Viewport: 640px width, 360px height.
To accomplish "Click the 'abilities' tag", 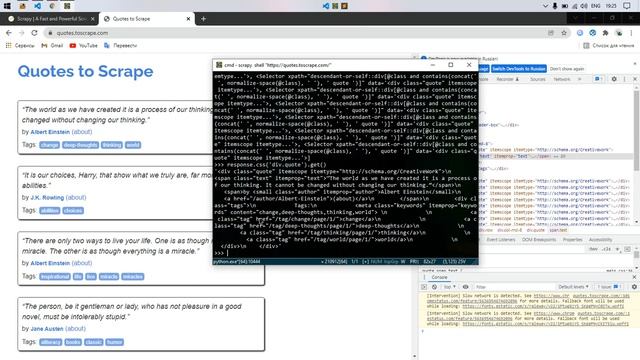I will tap(50, 211).
